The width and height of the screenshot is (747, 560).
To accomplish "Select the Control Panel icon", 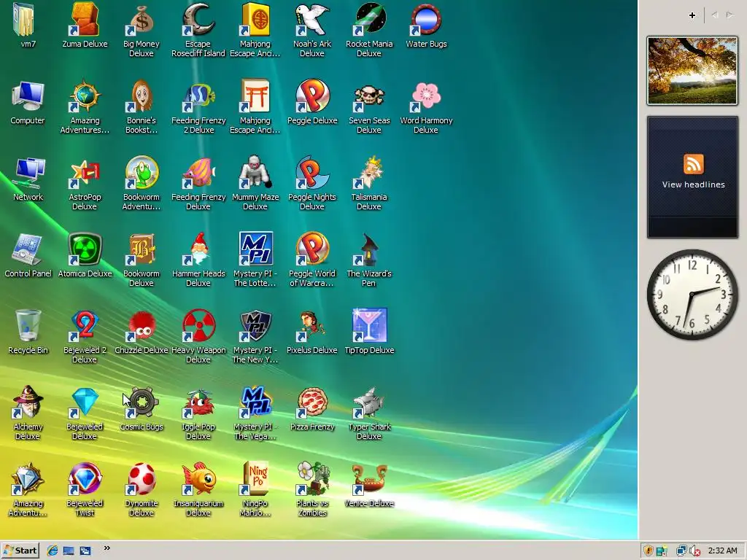I will coord(28,250).
